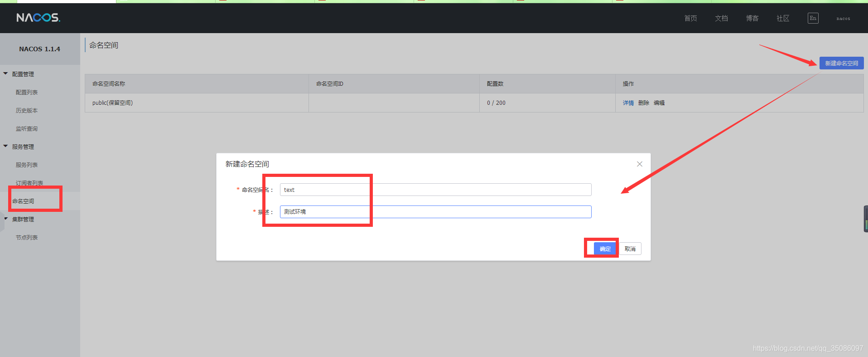Open 历史版本 in the sidebar
This screenshot has width=868, height=357.
click(27, 110)
